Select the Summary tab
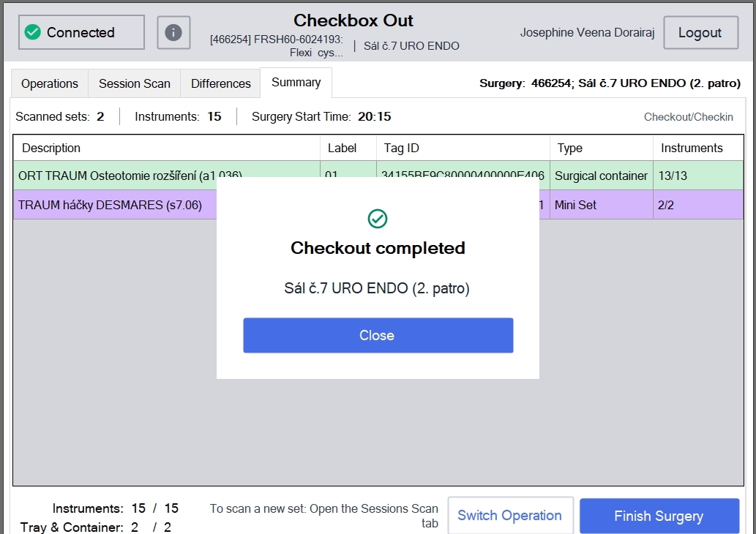This screenshot has width=756, height=534. pos(296,83)
